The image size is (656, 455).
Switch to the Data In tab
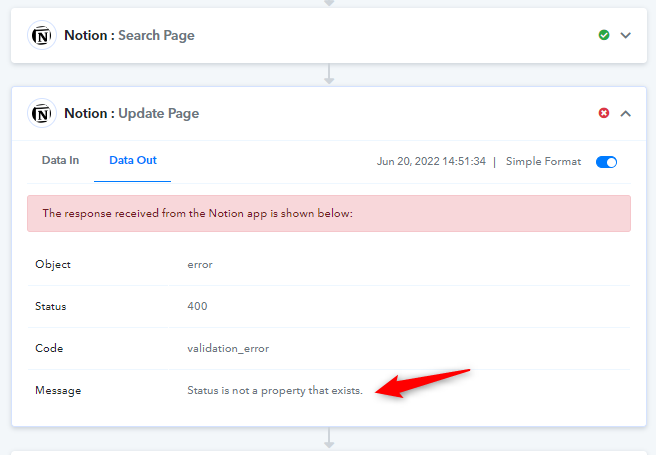[x=60, y=161]
